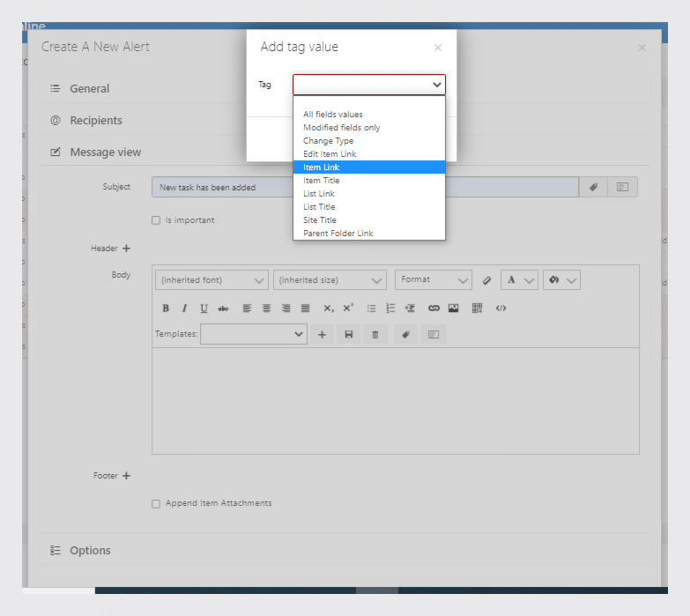The width and height of the screenshot is (690, 616).
Task: Open background color picker dropdown
Action: 561,280
